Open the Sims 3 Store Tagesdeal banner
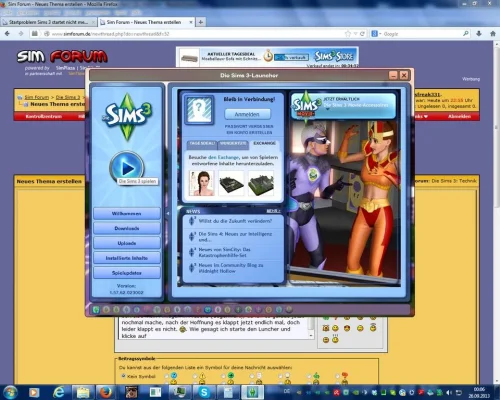 click(267, 57)
